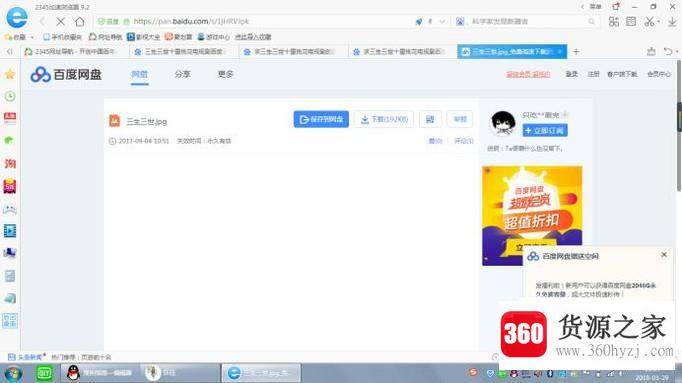Viewport: 682px width, 383px height.
Task: Click the 超级会员 promotional banner
Action: point(532,216)
